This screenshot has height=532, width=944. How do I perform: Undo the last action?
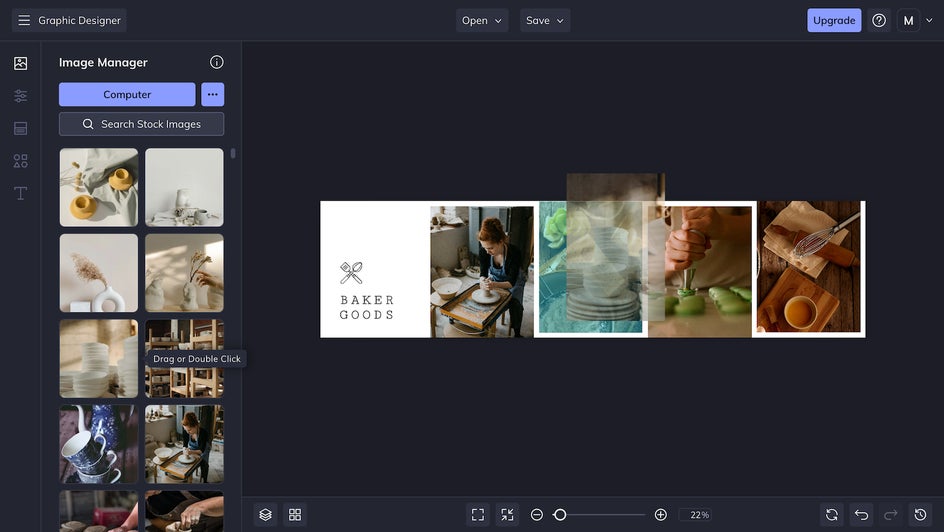pyautogui.click(x=862, y=515)
